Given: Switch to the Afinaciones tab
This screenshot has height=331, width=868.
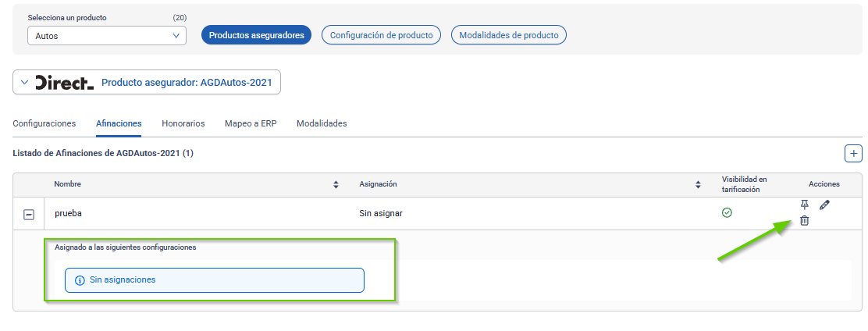Looking at the screenshot, I should tap(119, 123).
